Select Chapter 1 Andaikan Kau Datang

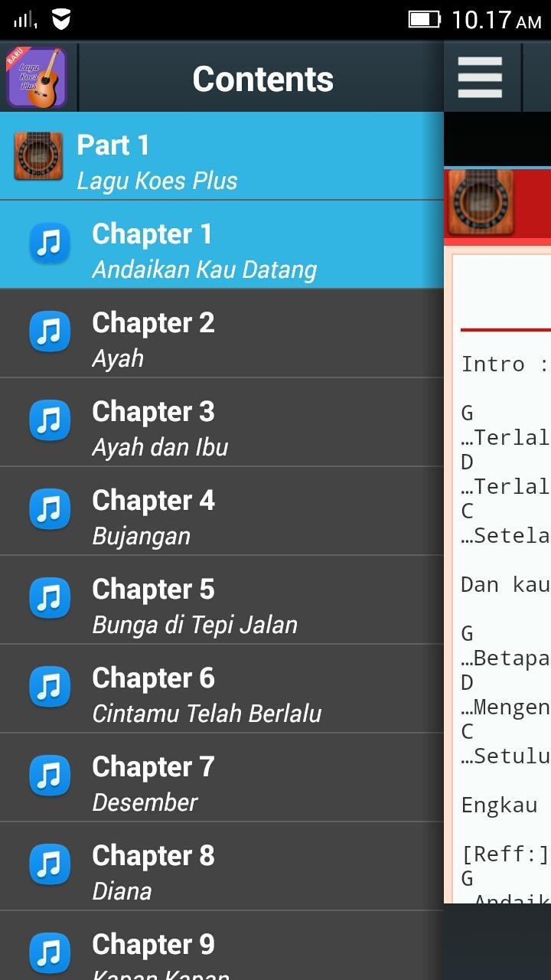(222, 245)
